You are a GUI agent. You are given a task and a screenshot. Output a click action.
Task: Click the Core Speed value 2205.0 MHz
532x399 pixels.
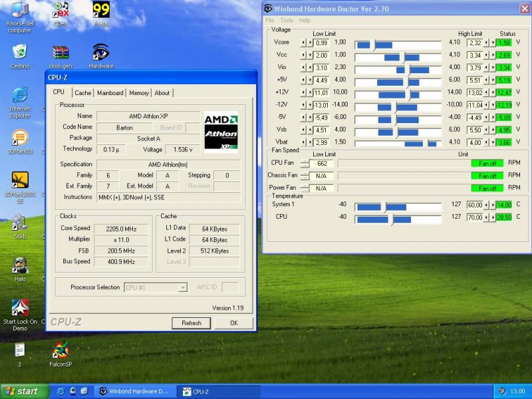(x=121, y=229)
